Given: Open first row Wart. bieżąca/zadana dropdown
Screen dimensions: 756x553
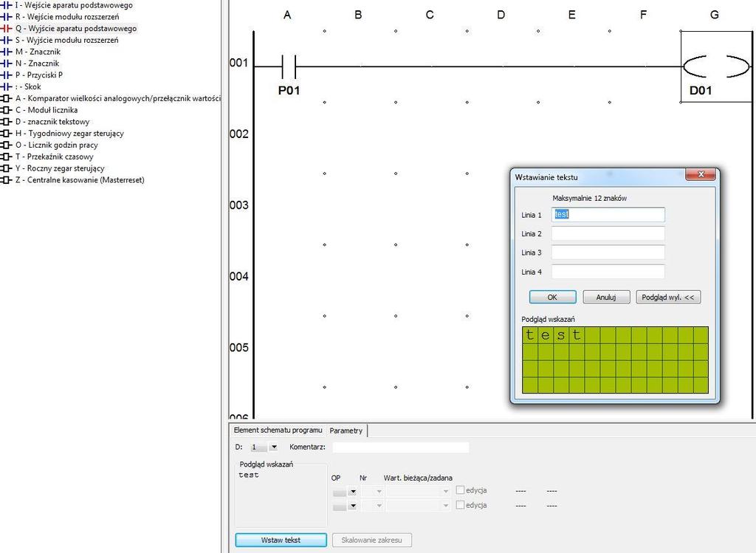Looking at the screenshot, I should (x=445, y=492).
